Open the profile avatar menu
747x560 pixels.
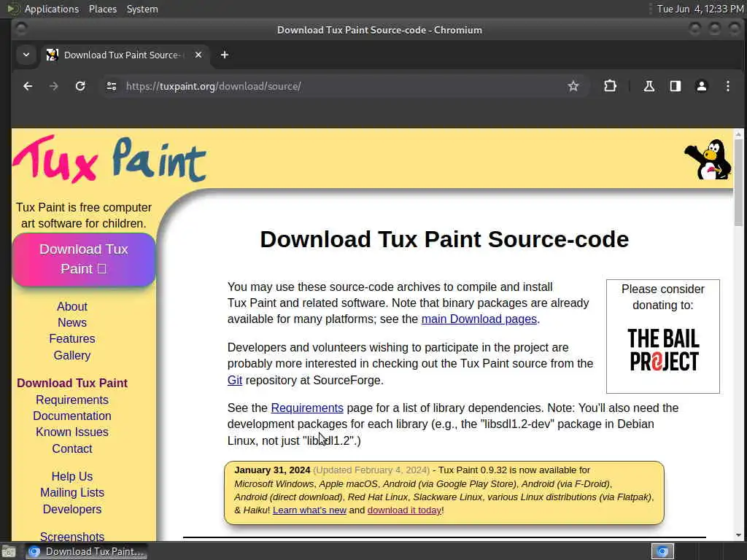pos(701,86)
